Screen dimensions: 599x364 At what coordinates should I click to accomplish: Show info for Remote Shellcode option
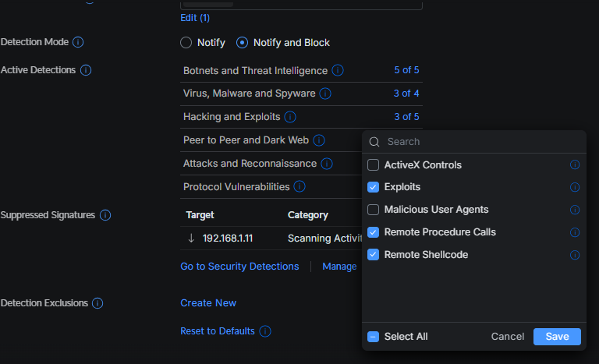click(575, 255)
